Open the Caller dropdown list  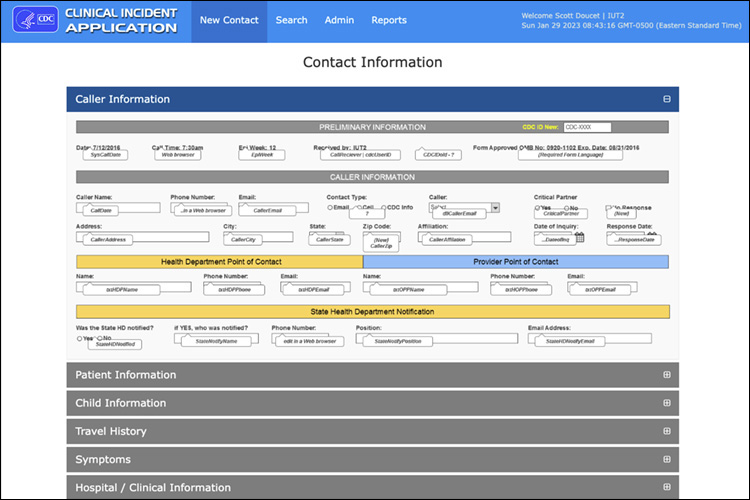496,208
